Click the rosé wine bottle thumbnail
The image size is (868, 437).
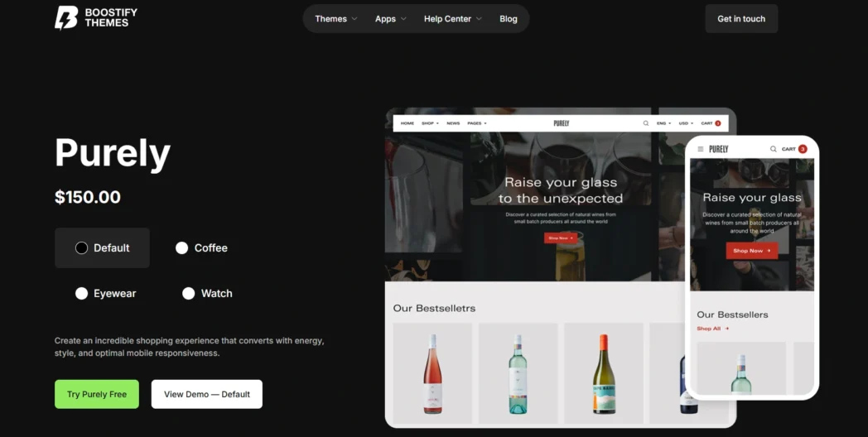(x=432, y=373)
